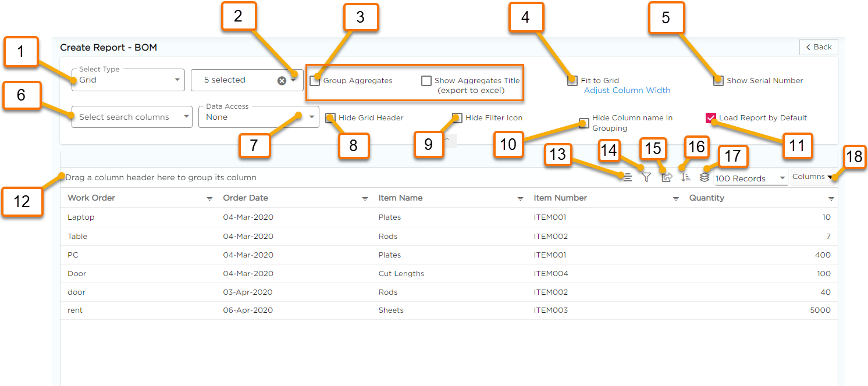Click the Adjust Column Width link
This screenshot has width=868, height=386.
[x=627, y=91]
